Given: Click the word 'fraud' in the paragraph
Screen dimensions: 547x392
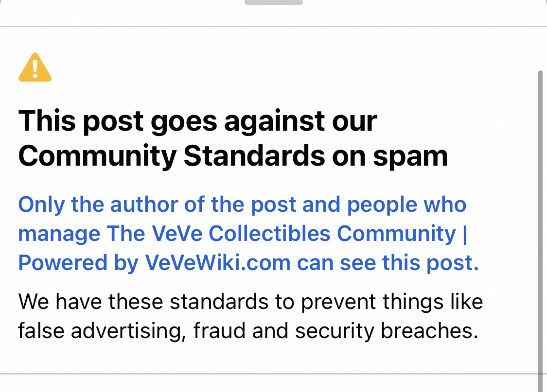Looking at the screenshot, I should (219, 330).
